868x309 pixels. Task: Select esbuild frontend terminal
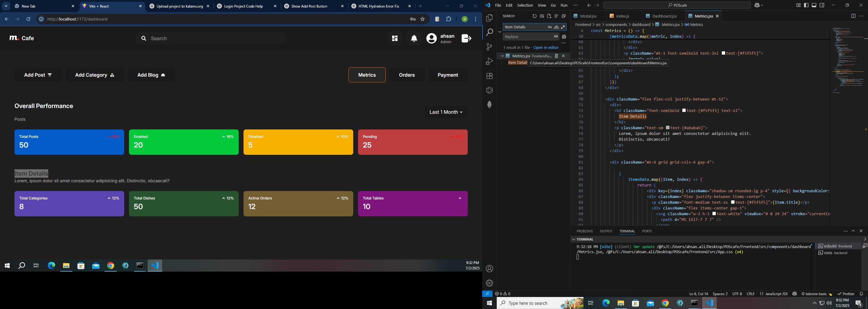(x=838, y=246)
